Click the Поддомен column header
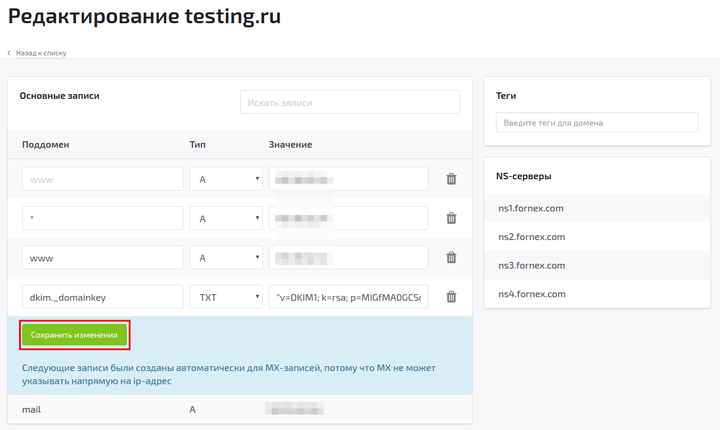Screen dimensions: 720x430 [x=45, y=144]
